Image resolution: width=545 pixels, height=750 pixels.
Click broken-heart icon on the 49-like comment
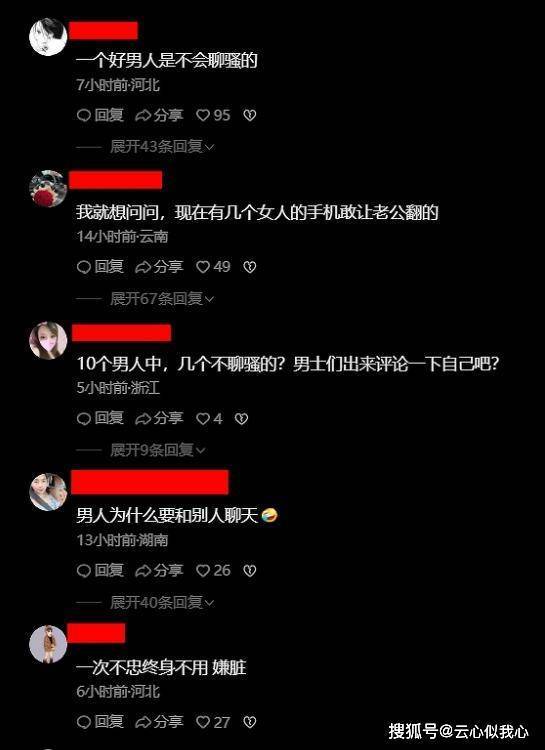250,266
